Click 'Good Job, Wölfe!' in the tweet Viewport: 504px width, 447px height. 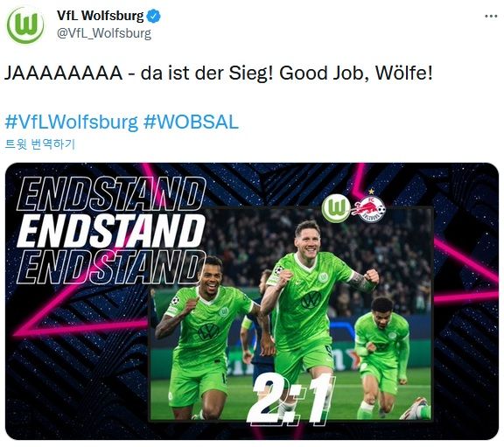point(356,73)
